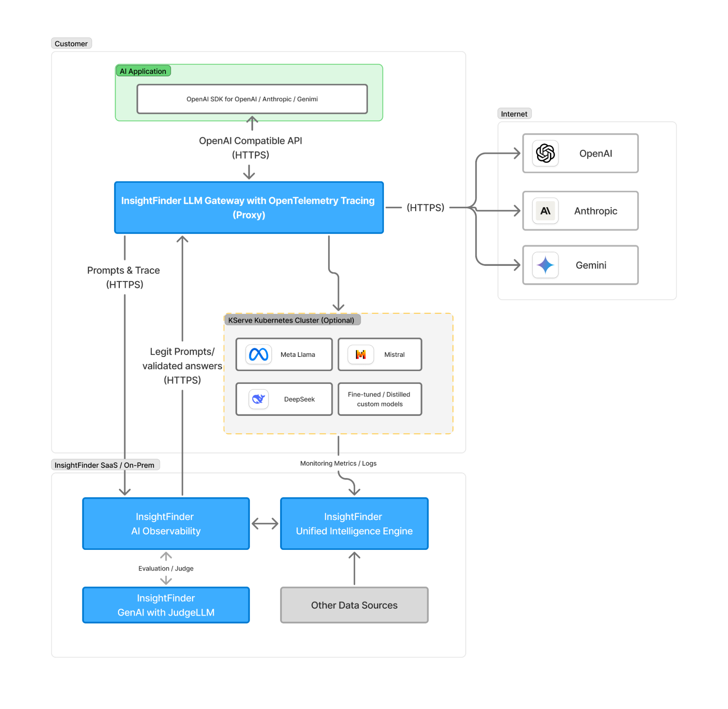Select the Other Data Sources gray box
The height and width of the screenshot is (709, 728).
coord(354,605)
